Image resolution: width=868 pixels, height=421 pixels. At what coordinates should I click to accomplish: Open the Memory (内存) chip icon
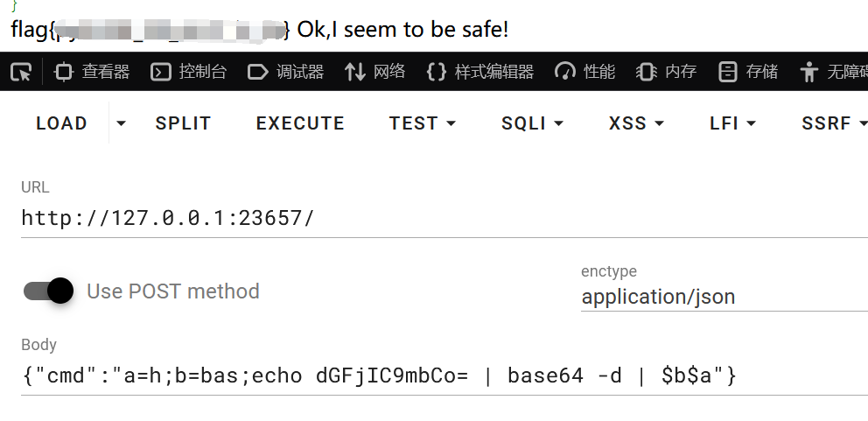pos(646,72)
